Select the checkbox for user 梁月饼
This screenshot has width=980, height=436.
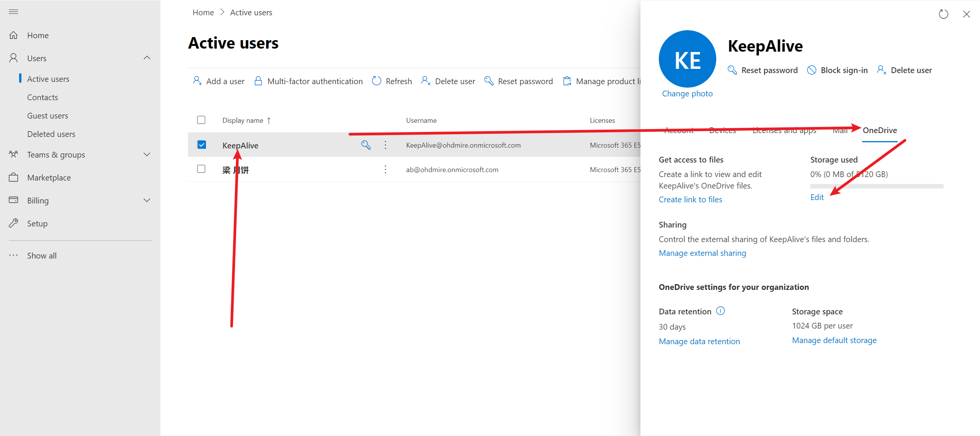point(201,169)
